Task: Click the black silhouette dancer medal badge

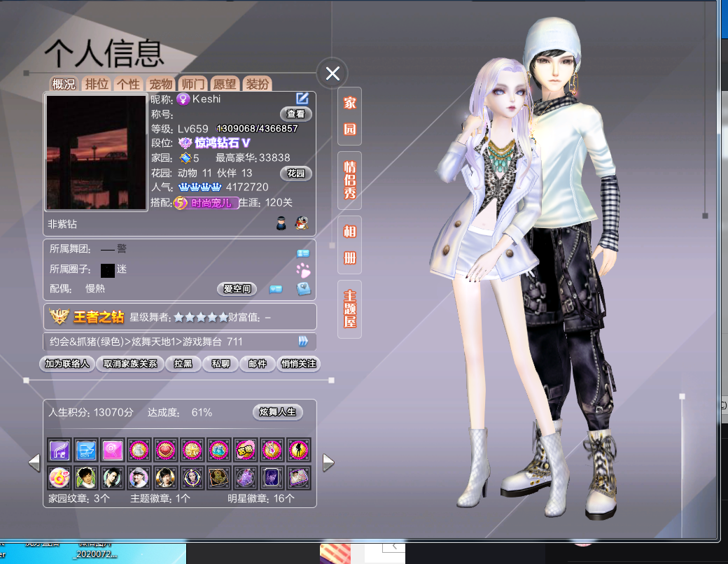Action: click(x=298, y=450)
